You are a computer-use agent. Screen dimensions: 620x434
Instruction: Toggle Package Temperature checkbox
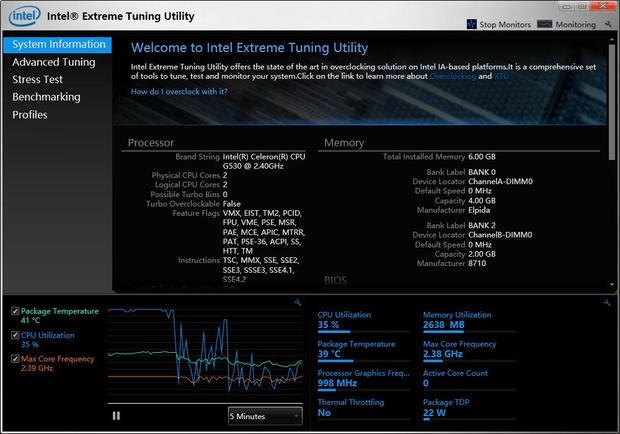15,311
